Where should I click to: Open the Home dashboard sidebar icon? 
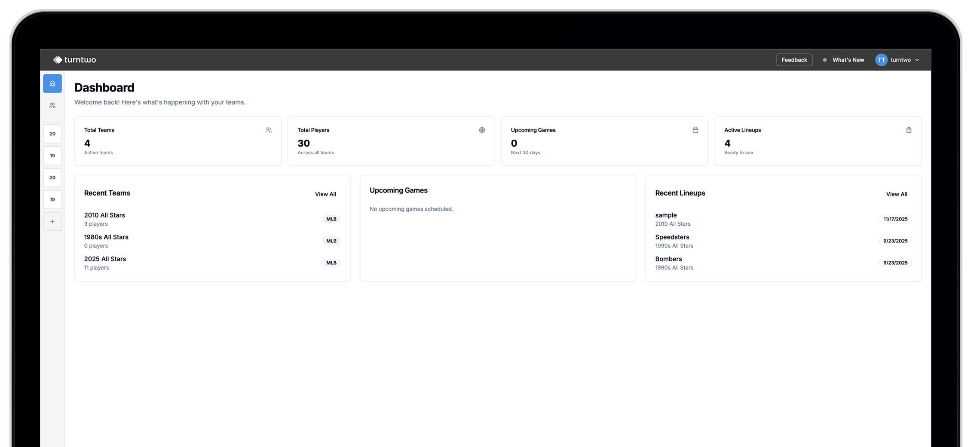click(x=52, y=83)
